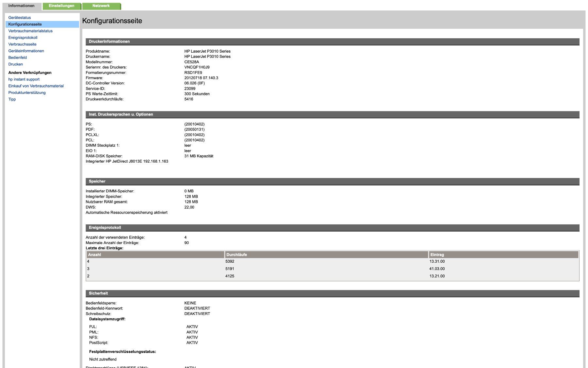Click the 'Andere Verknüpfungen' sidebar heading

tap(30, 73)
